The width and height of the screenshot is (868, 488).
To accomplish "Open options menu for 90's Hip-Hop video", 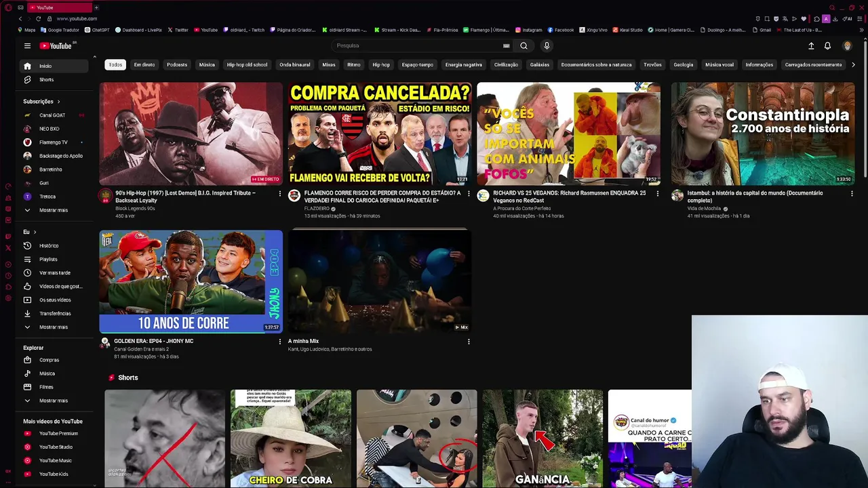I will click(x=279, y=194).
